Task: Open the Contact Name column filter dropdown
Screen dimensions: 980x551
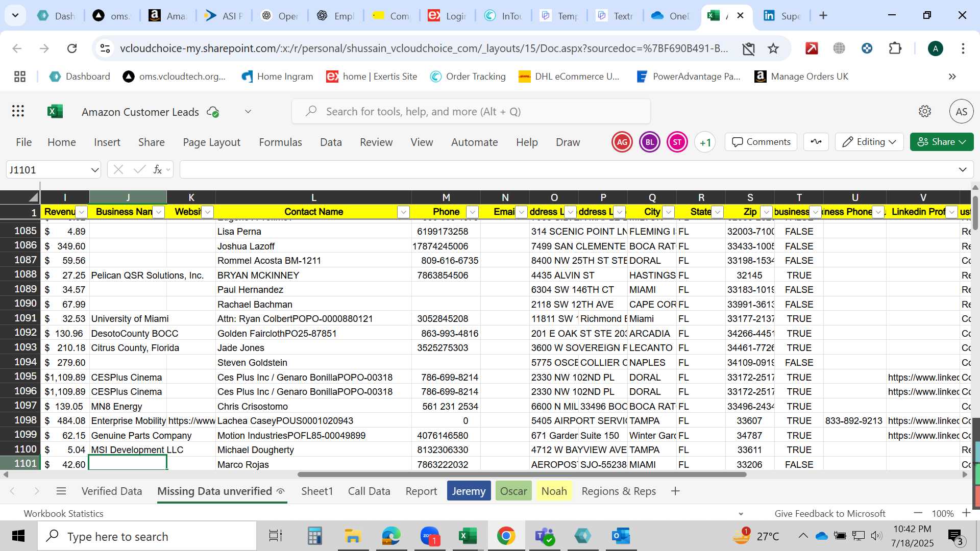Action: 404,212
